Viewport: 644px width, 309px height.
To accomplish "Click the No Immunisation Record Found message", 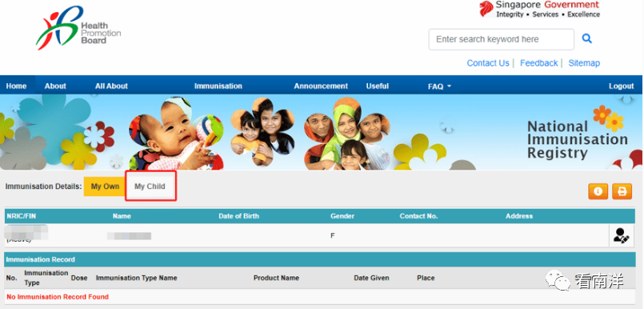I will (58, 297).
